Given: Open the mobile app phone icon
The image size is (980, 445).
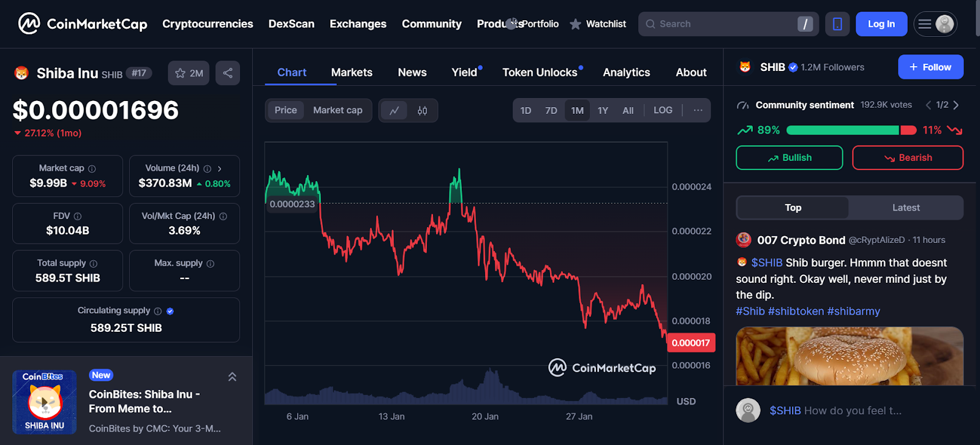Looking at the screenshot, I should point(837,24).
